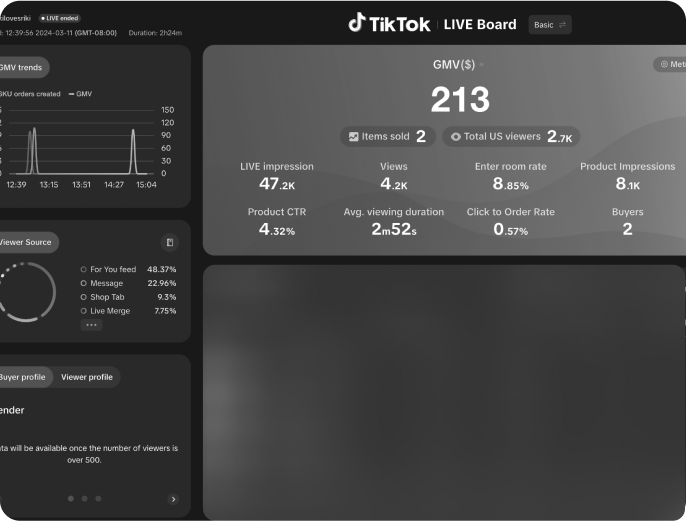Click the Metrics settings icon
The image size is (686, 521).
(x=663, y=64)
